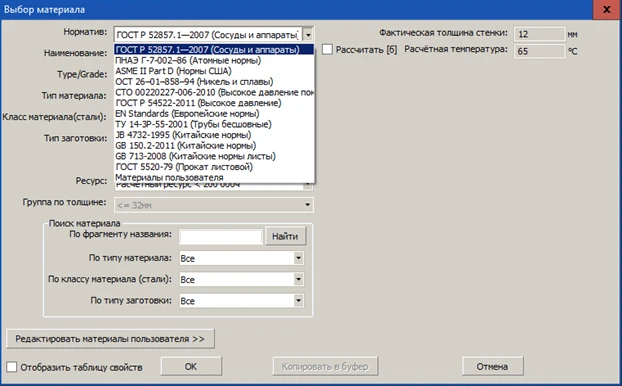Close the Выбор материала dialog
This screenshot has height=386, width=622.
click(607, 10)
